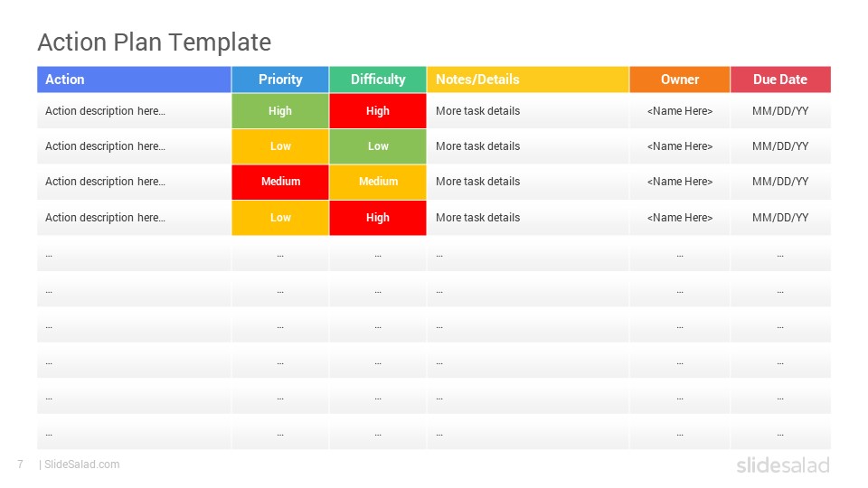The height and width of the screenshot is (488, 868).
Task: Select the green Low difficulty cell
Action: coord(378,146)
